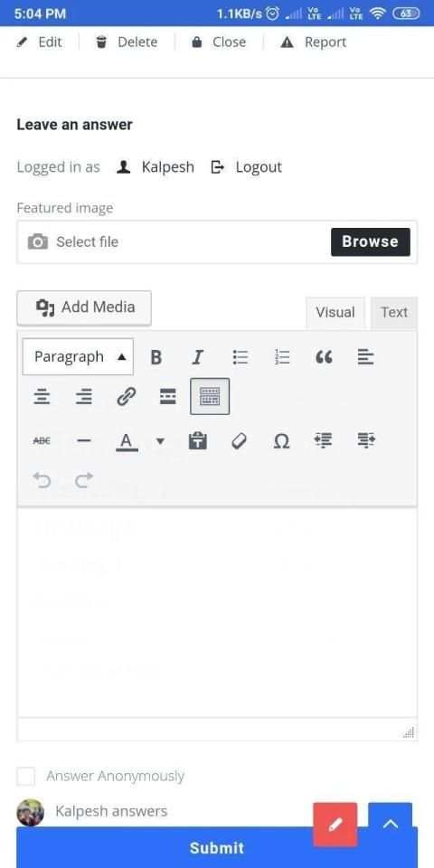Toggle the toolbar kitchen sink button

[210, 396]
